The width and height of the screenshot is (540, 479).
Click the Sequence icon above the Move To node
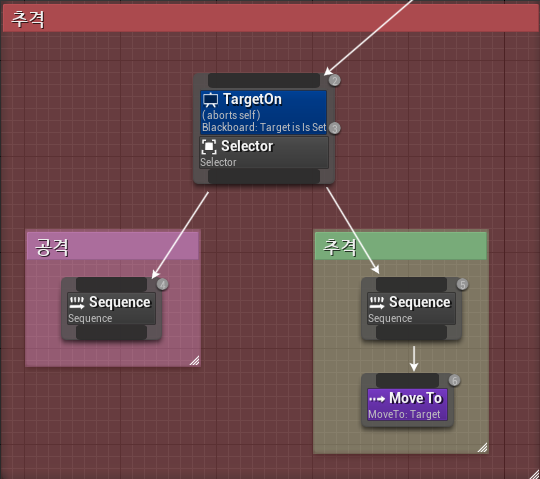tap(376, 303)
